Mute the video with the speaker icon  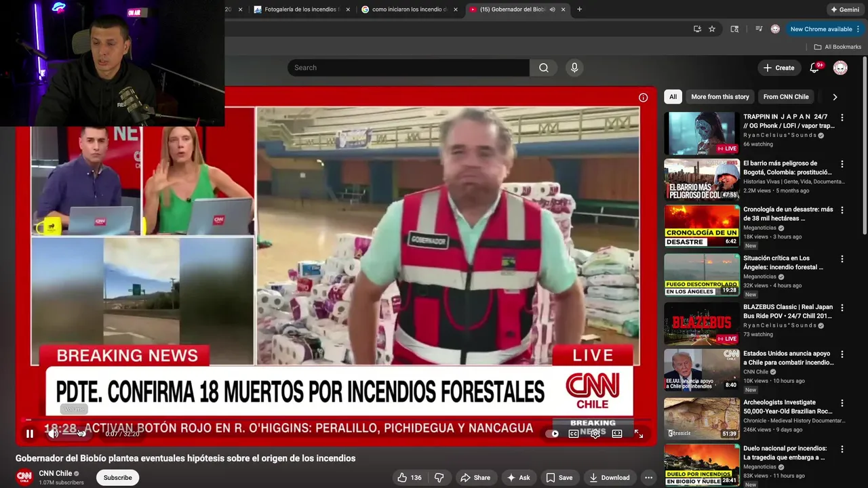point(53,434)
